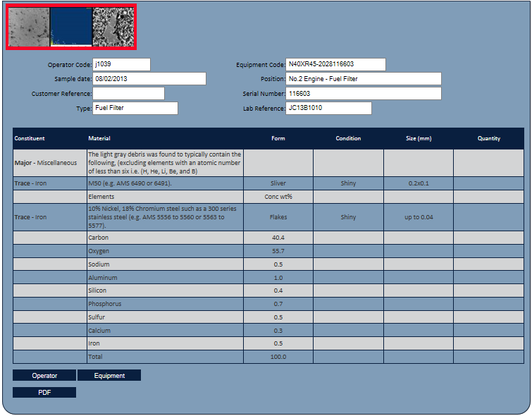Click the empty Customer Reference field
The image size is (532, 416).
click(128, 93)
